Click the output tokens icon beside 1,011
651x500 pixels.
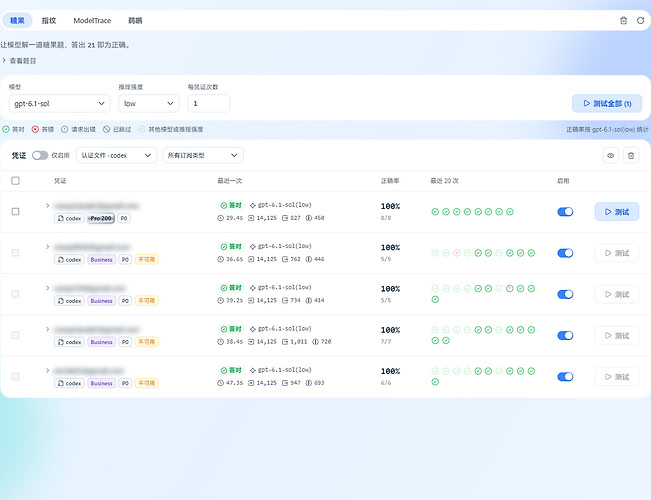pyautogui.click(x=285, y=342)
